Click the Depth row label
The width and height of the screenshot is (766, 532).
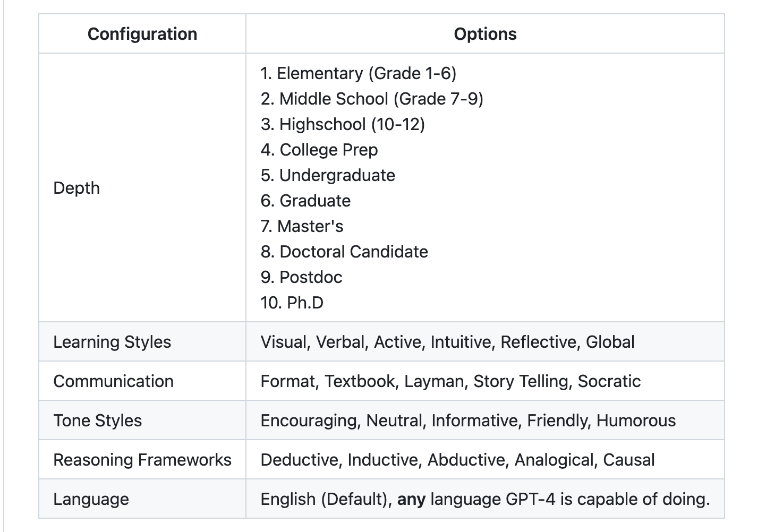click(76, 188)
